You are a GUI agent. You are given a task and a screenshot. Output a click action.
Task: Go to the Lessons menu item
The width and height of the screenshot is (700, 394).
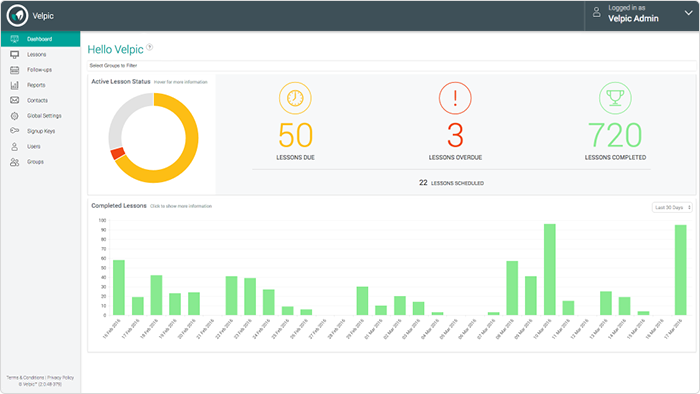(41, 54)
